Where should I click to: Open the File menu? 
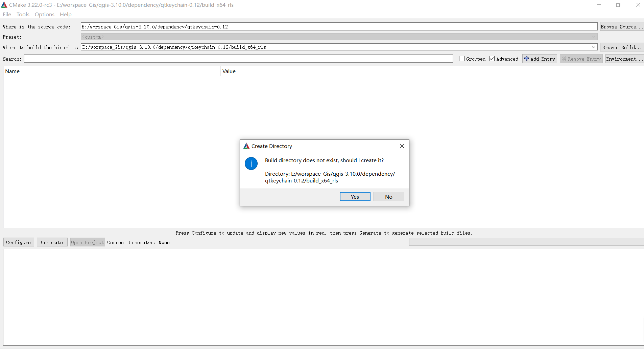tap(7, 14)
